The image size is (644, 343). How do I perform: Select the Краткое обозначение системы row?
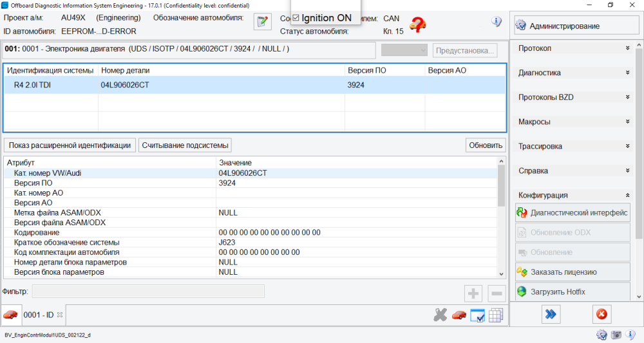[251, 242]
